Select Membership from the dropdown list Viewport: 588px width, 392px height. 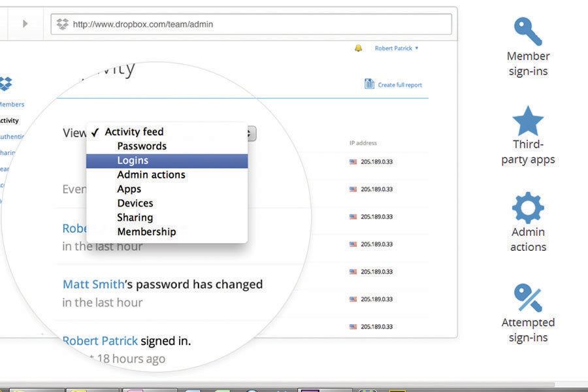[x=146, y=232]
